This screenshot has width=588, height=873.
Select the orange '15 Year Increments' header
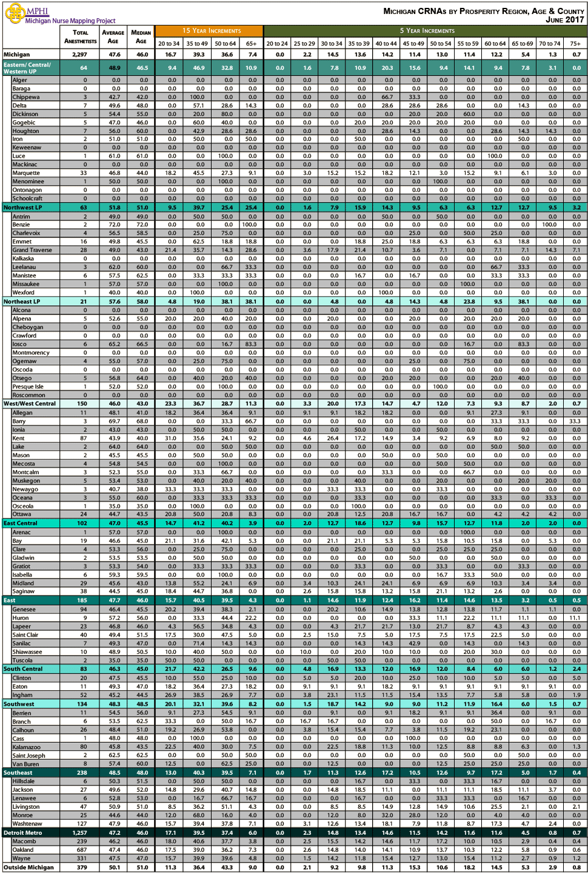(x=209, y=30)
